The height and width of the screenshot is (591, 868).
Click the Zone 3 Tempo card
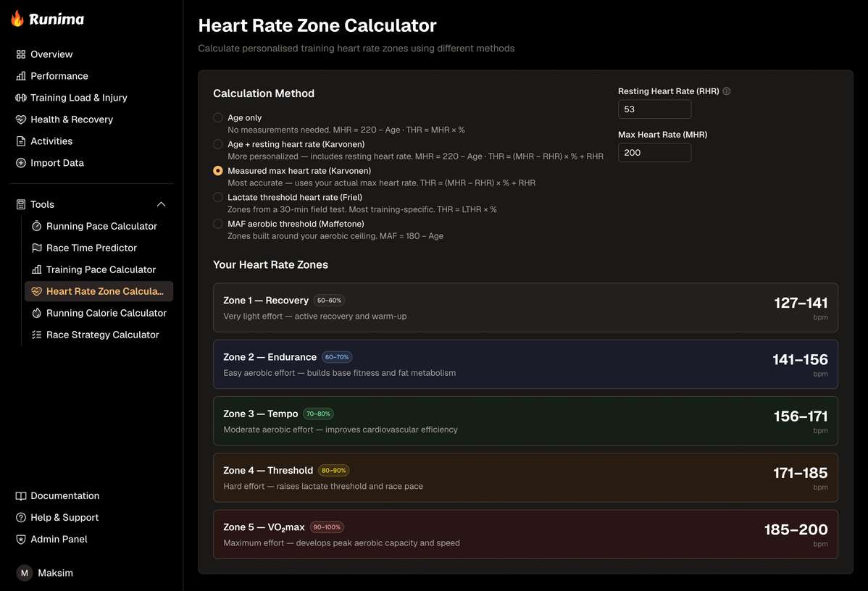525,421
